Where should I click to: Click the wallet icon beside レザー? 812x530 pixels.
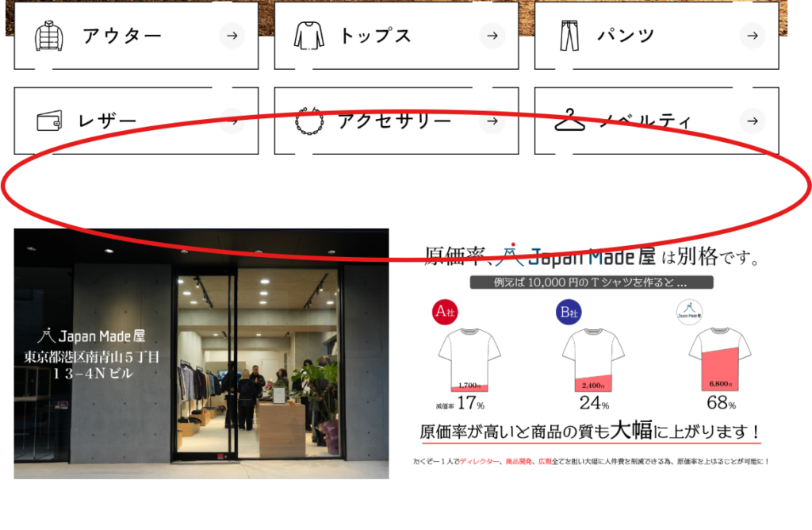pos(49,121)
